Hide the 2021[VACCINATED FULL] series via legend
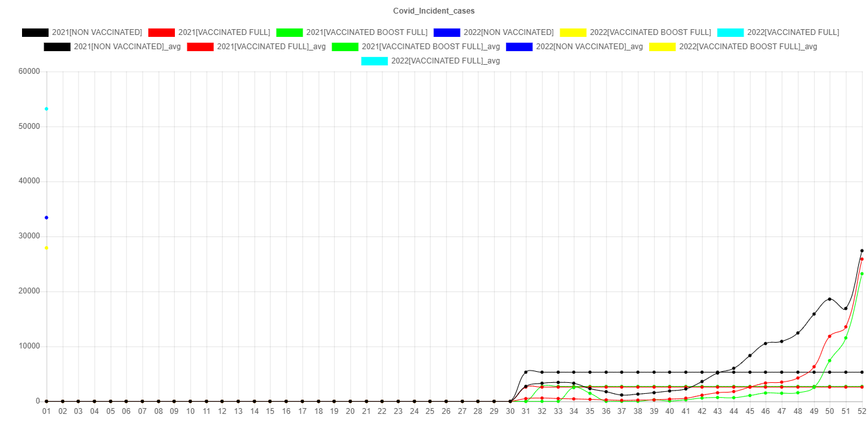 (223, 32)
